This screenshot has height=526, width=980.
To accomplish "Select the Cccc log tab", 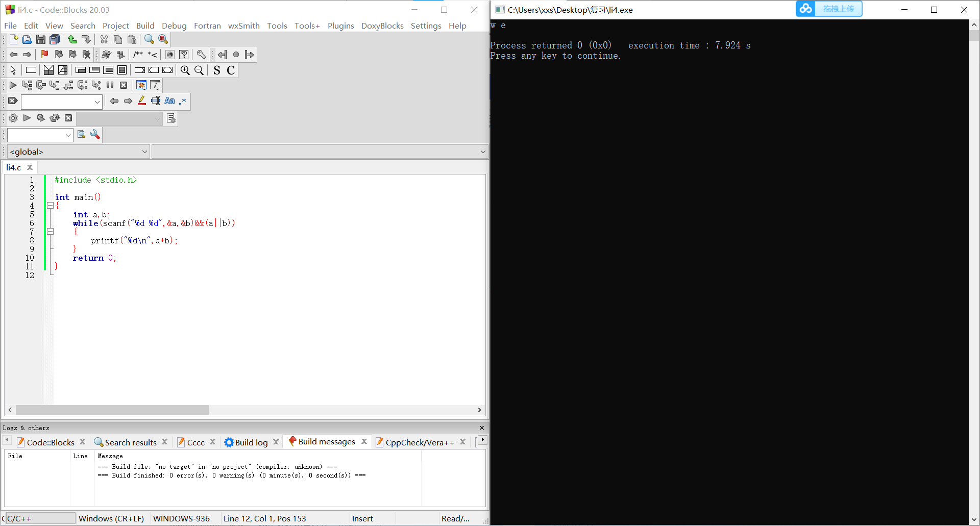I will (195, 442).
